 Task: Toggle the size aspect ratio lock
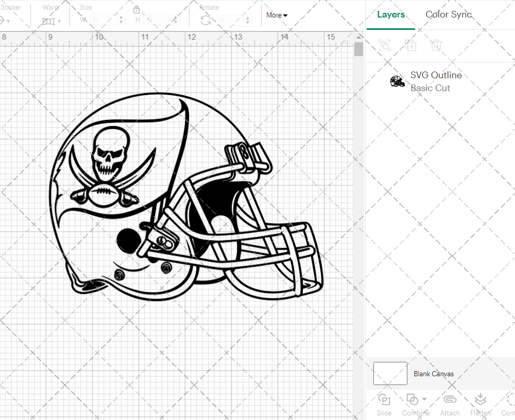[x=136, y=10]
